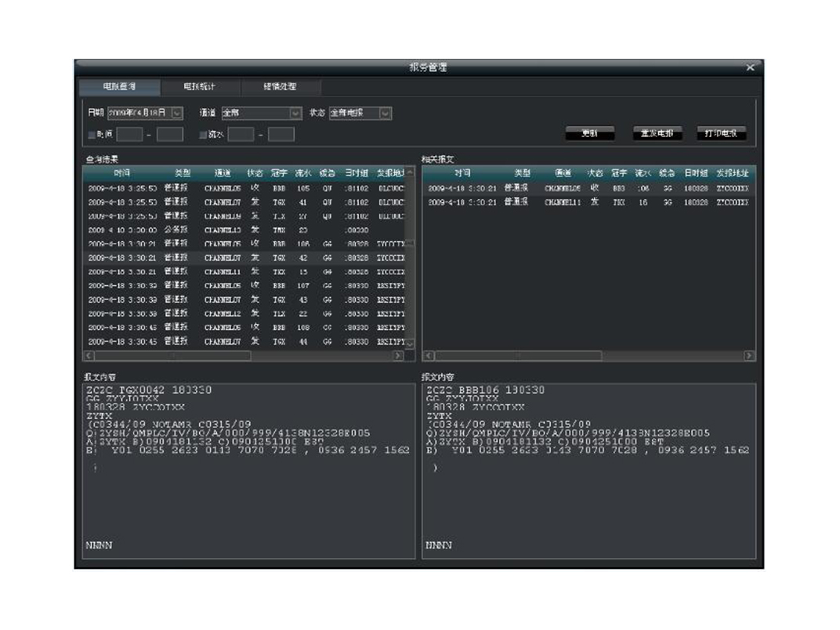
Task: Click the 重发电报 resend button
Action: coord(657,133)
